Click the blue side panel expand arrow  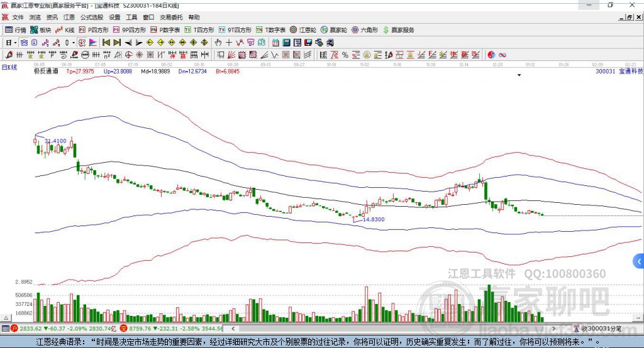pyautogui.click(x=639, y=261)
